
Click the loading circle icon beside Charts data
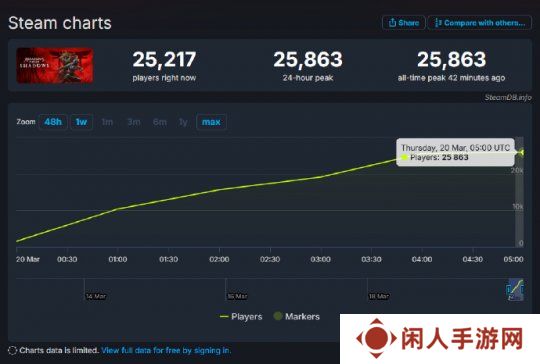tap(12, 351)
